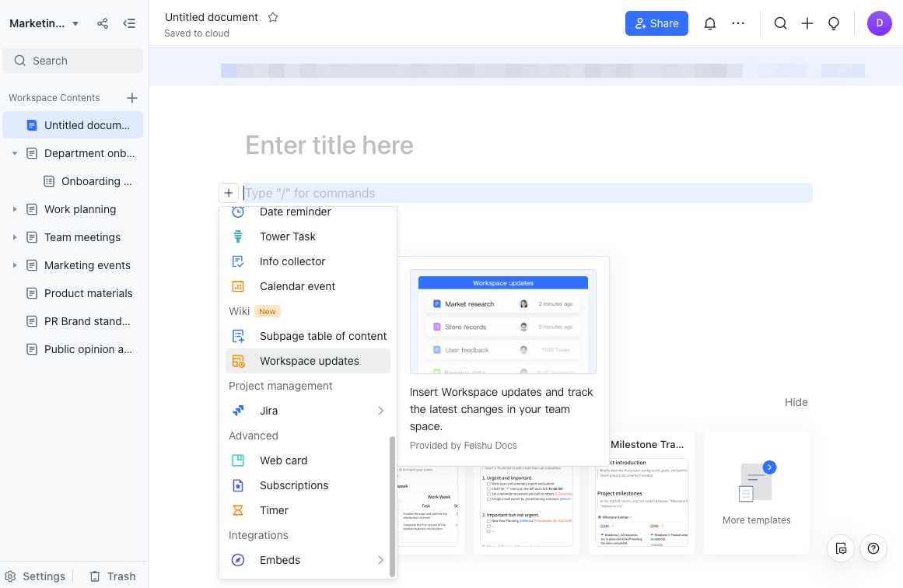Click the search magnifier icon in the top bar

pos(780,23)
